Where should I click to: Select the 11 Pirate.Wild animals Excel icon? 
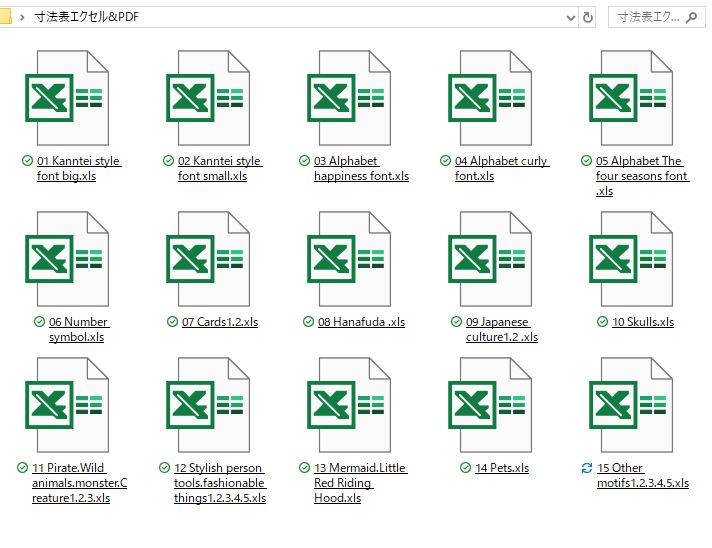(x=67, y=405)
